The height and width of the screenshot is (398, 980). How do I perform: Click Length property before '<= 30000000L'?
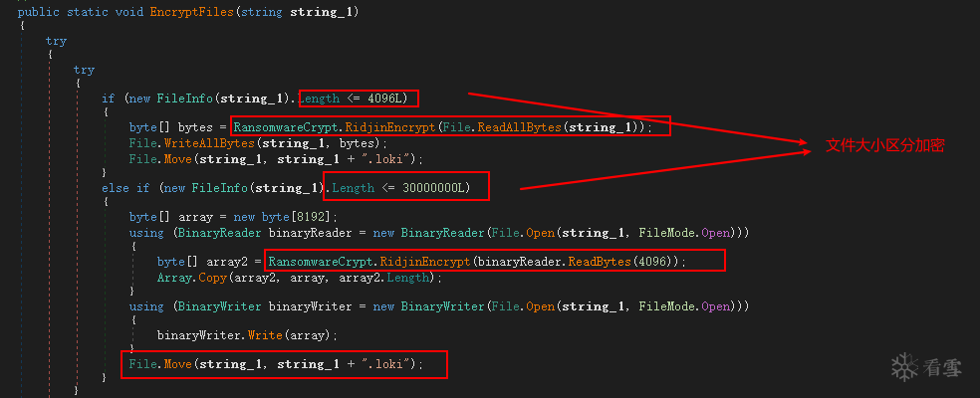pyautogui.click(x=354, y=187)
